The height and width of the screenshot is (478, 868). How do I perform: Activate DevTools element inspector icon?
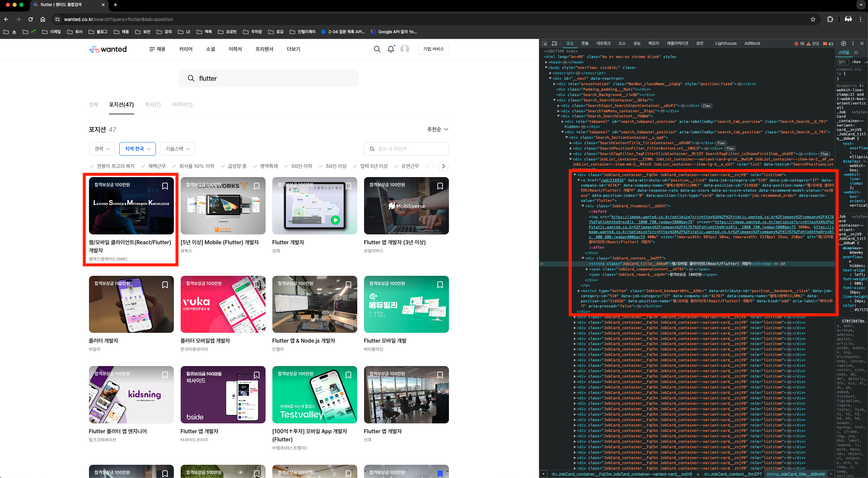[545, 43]
